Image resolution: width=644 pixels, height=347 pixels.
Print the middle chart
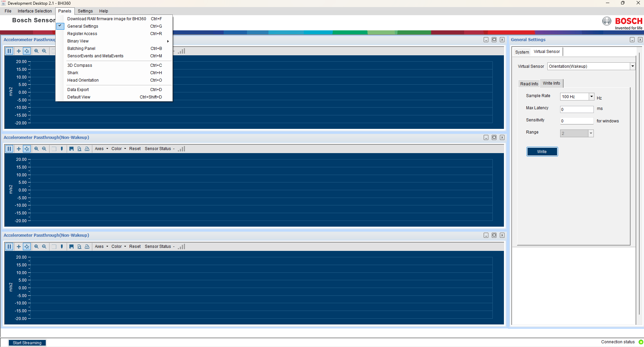(87, 149)
